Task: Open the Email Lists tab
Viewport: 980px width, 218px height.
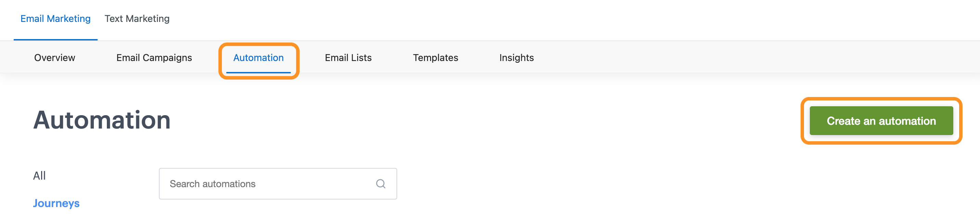Action: pyautogui.click(x=348, y=58)
